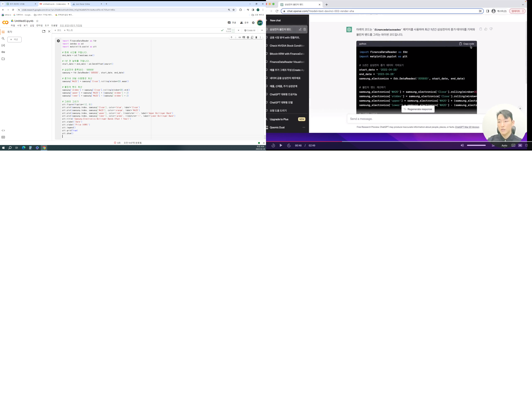Viewport: 532px width, 393px height.
Task: Toggle video captions
Action: coord(513,145)
